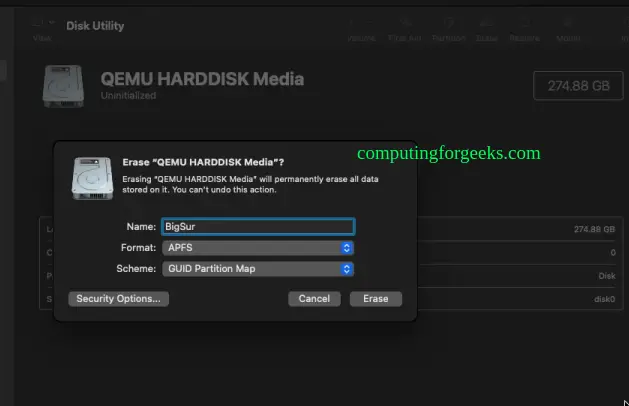Click the Name field containing BigSur

click(x=258, y=227)
